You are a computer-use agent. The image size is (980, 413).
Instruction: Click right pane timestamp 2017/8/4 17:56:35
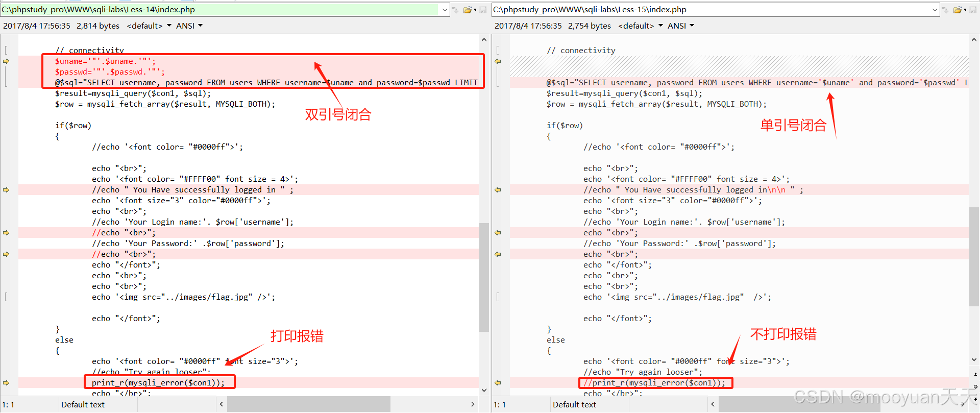(528, 26)
